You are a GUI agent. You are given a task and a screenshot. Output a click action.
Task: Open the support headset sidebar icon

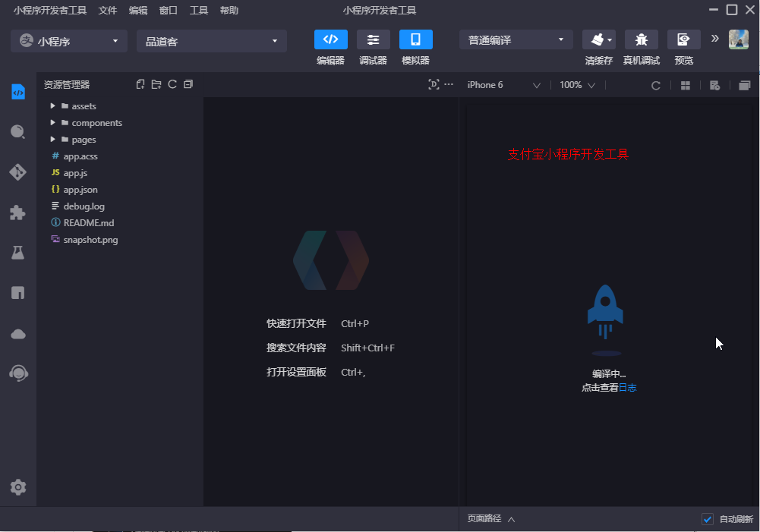tap(18, 373)
